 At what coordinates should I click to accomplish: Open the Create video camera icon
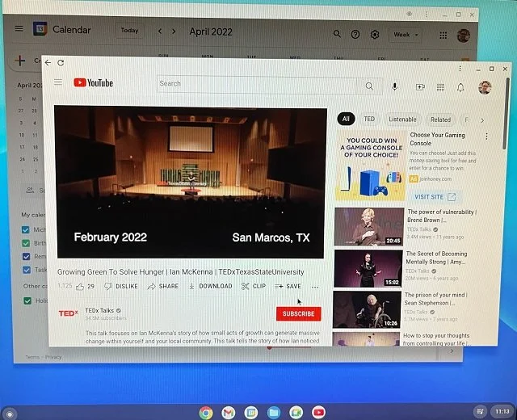click(420, 87)
